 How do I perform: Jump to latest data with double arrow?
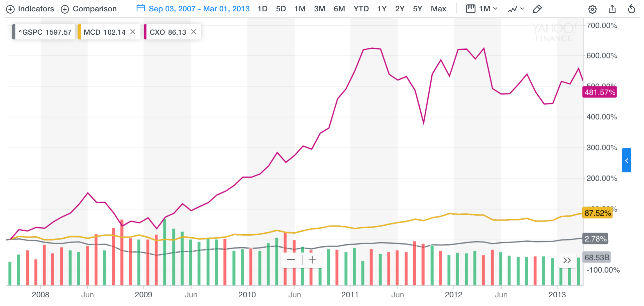(567, 260)
